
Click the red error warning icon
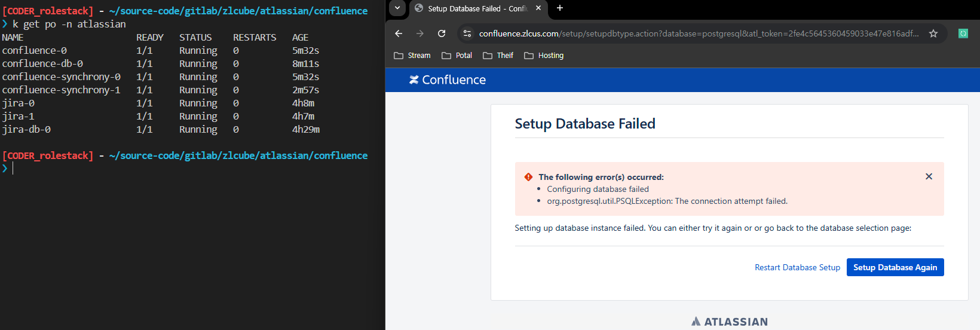528,177
